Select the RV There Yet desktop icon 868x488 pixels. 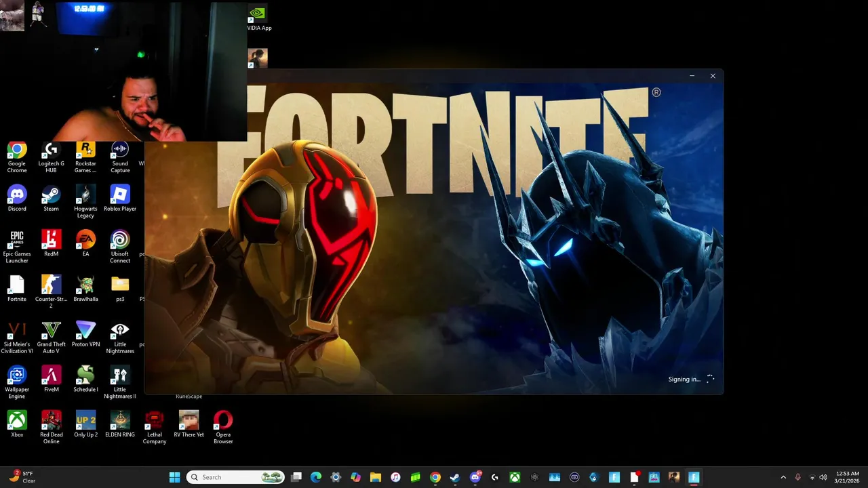[x=189, y=424]
